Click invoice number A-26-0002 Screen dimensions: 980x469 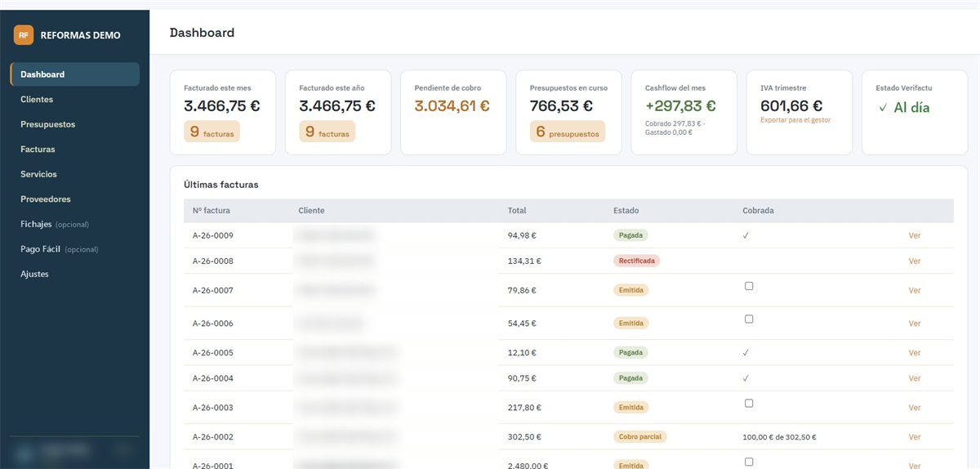point(213,437)
